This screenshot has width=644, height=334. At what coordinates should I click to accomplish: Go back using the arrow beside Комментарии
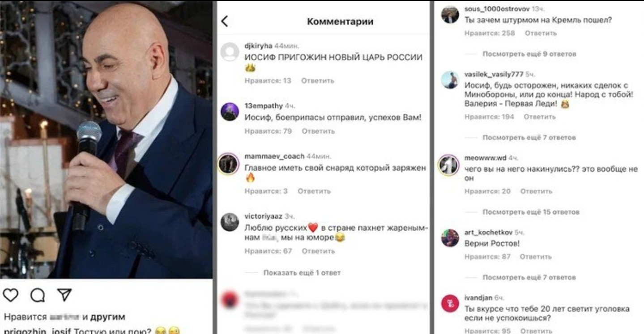tap(225, 21)
